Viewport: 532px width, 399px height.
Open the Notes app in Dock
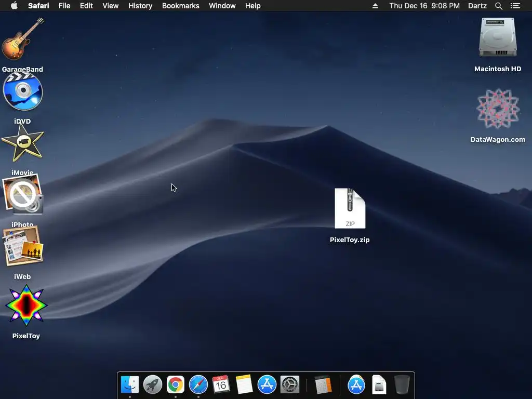[244, 385]
